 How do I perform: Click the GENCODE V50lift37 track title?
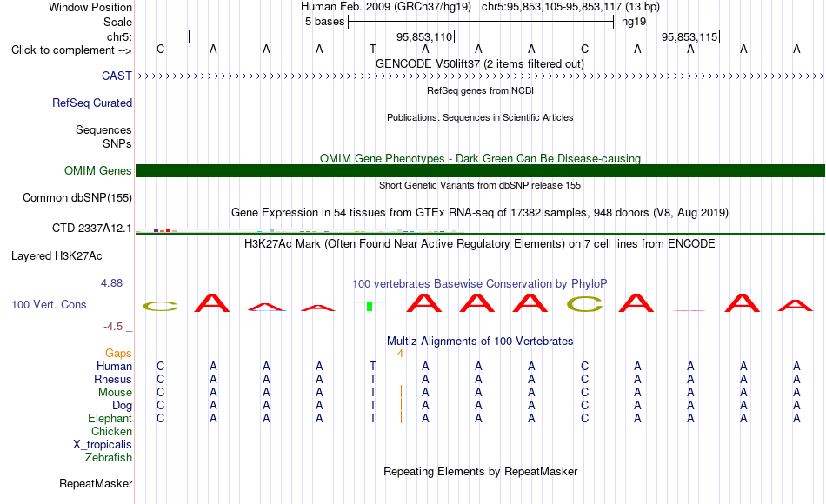(479, 63)
